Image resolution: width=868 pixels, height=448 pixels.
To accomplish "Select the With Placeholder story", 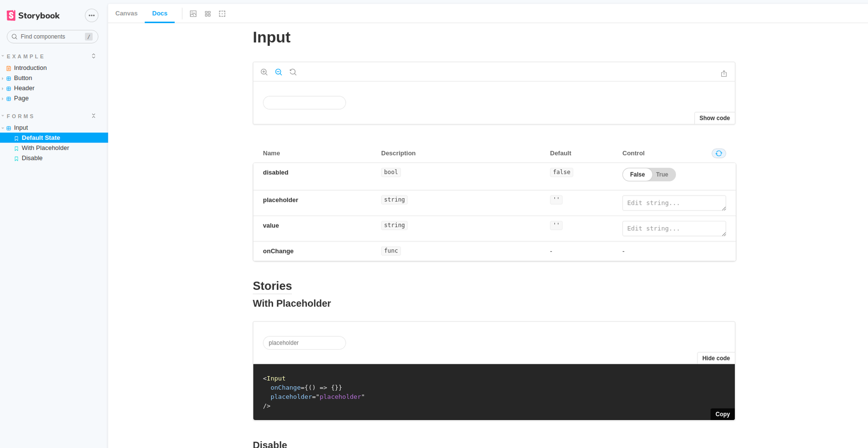I will (x=45, y=148).
